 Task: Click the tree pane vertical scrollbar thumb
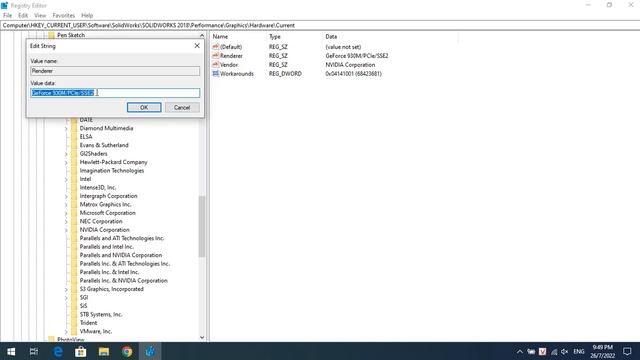(x=202, y=227)
